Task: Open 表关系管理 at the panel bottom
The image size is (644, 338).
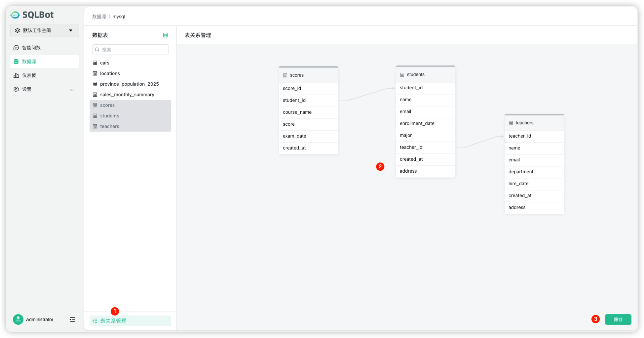Action: [x=130, y=321]
